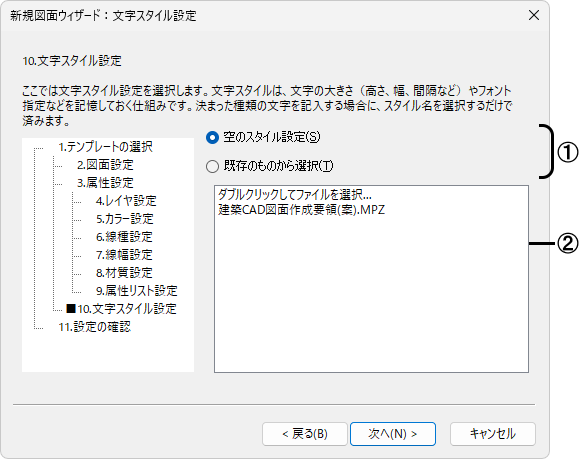Click the 次へ(N) button

click(393, 434)
